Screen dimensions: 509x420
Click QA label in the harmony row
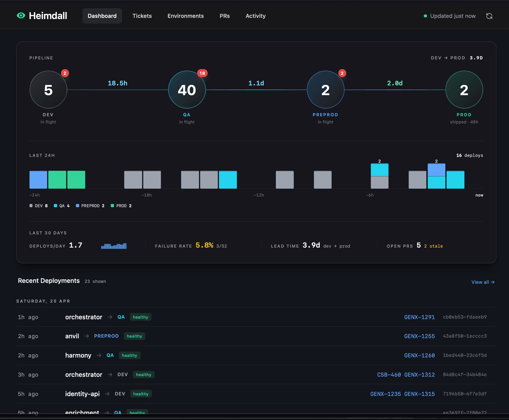(110, 355)
